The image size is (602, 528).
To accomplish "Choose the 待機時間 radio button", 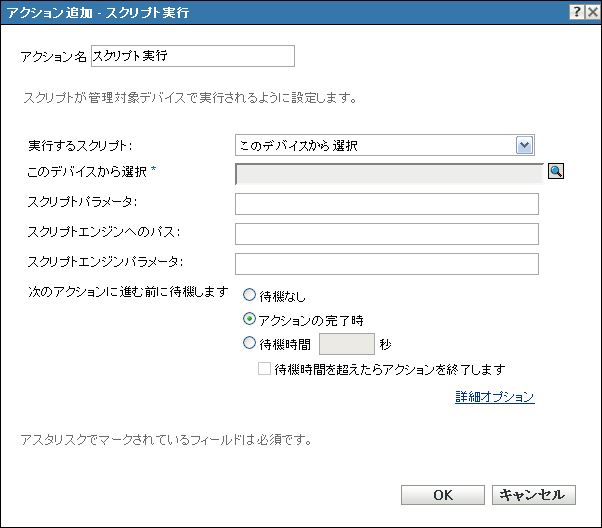I will tap(250, 343).
